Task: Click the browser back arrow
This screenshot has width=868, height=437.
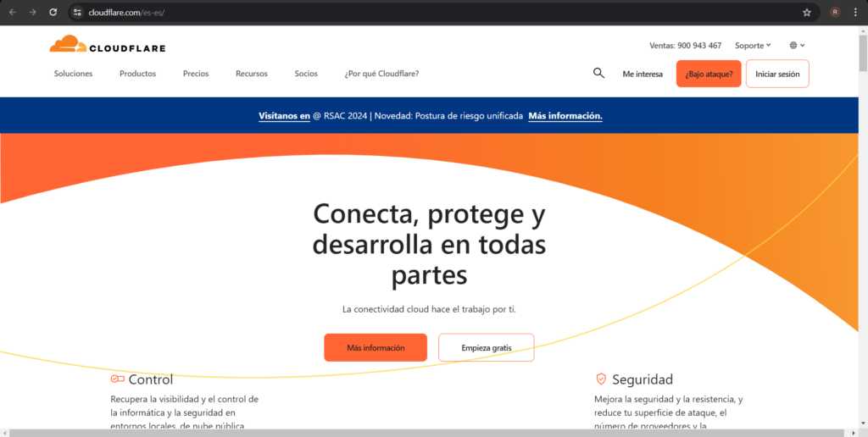Action: pyautogui.click(x=12, y=12)
